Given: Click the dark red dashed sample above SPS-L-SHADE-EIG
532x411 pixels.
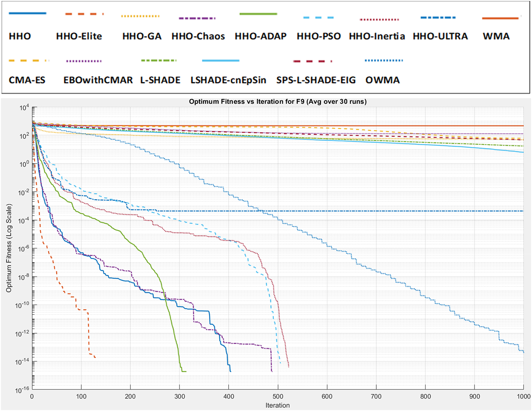Looking at the screenshot, I should pos(313,61).
